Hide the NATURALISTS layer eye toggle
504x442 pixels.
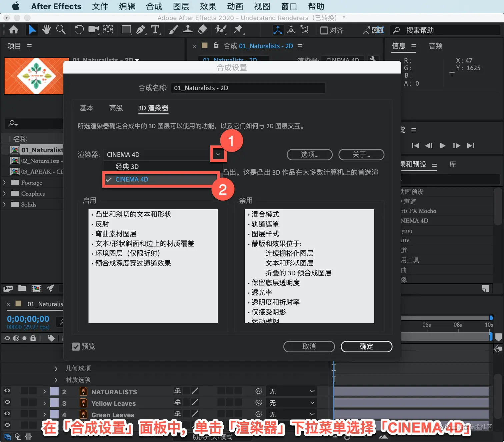point(7,391)
